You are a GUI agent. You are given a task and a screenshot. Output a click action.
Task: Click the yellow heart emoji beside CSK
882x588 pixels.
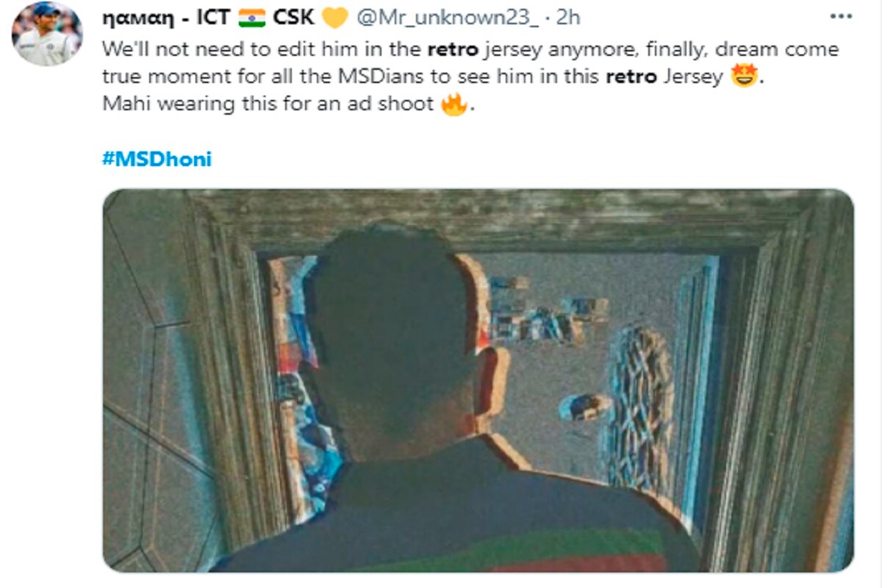333,18
